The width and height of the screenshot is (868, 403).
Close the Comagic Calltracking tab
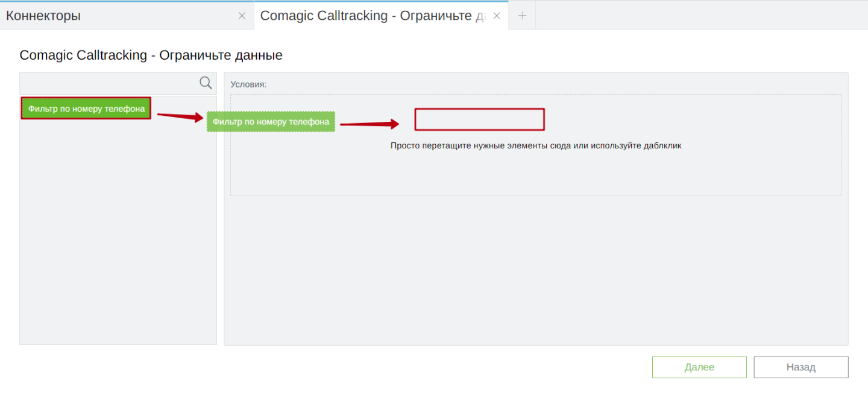[x=497, y=16]
